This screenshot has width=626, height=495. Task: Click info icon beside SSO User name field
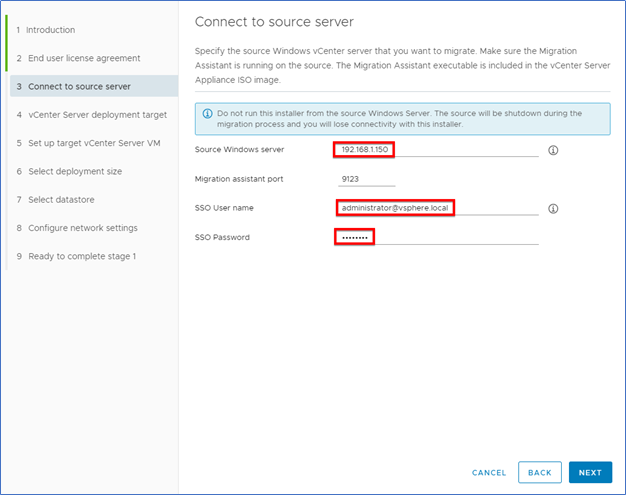[x=553, y=208]
